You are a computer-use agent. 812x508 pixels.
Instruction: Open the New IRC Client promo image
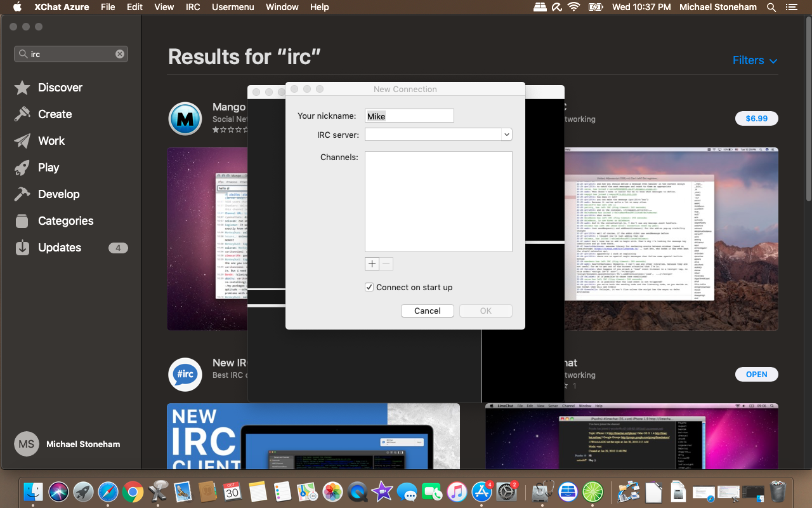coord(313,436)
